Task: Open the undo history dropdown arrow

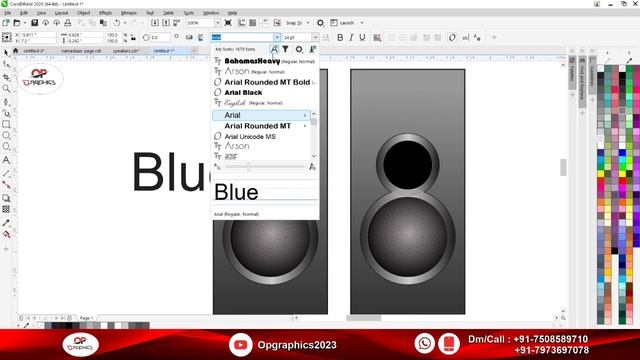Action: [x=125, y=23]
